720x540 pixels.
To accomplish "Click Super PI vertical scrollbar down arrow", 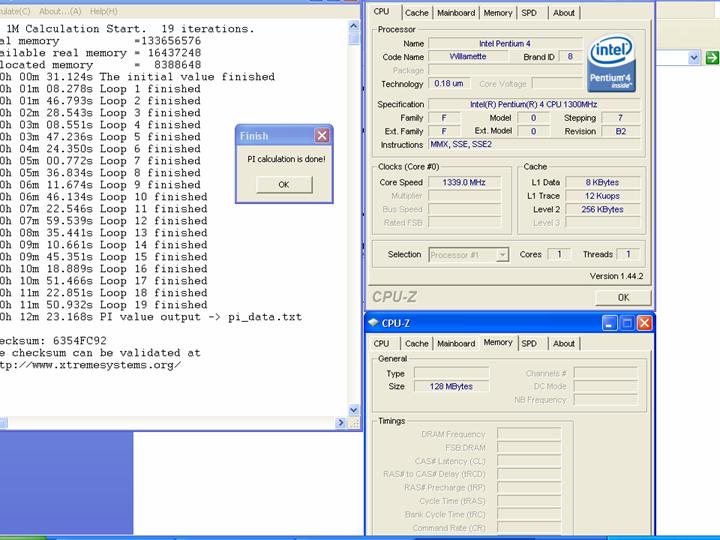I will (x=353, y=410).
